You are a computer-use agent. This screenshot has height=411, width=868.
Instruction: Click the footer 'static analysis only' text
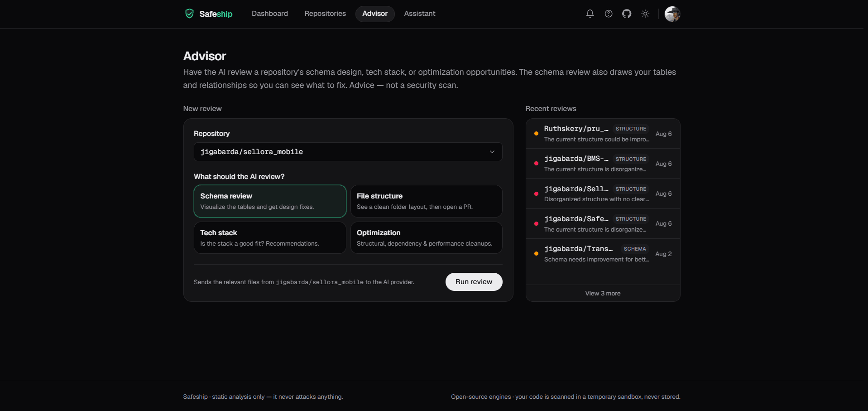pos(238,396)
